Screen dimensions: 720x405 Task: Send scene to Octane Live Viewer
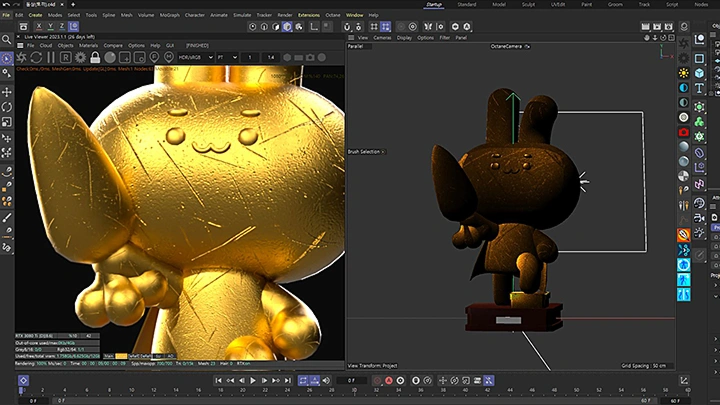(x=22, y=57)
